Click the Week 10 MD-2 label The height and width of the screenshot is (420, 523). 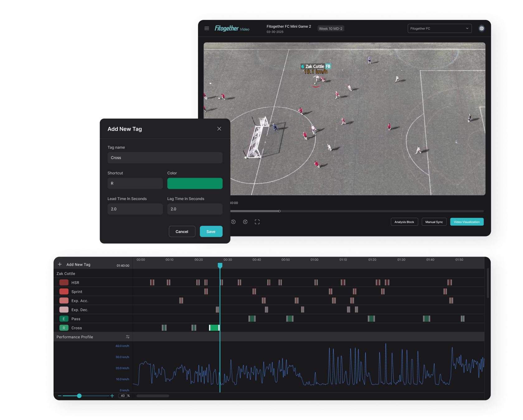tap(331, 29)
